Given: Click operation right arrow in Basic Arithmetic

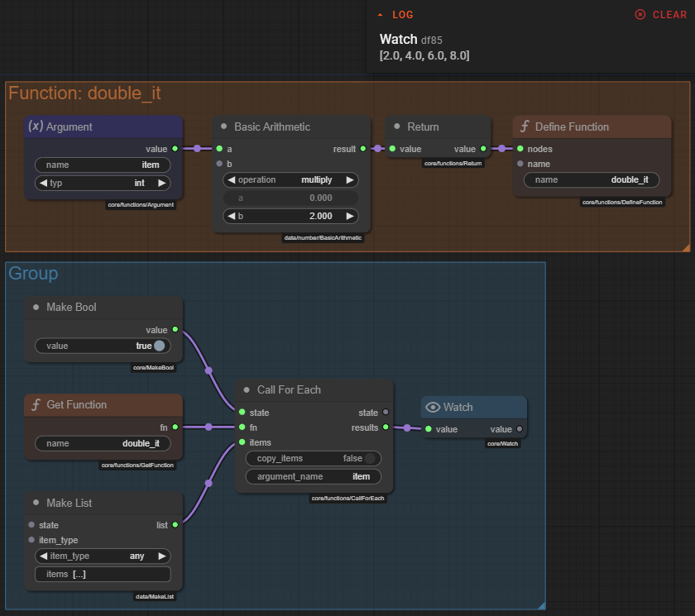Looking at the screenshot, I should pos(350,179).
